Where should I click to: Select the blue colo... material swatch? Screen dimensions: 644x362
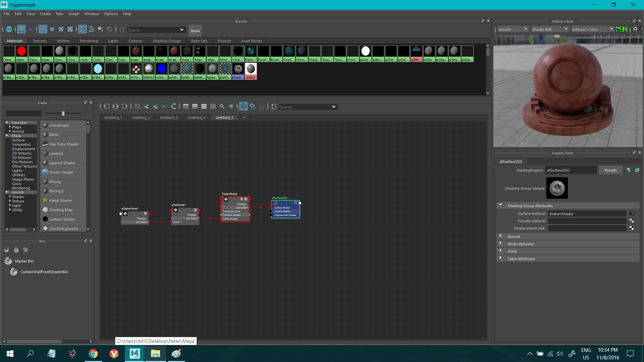point(162,71)
